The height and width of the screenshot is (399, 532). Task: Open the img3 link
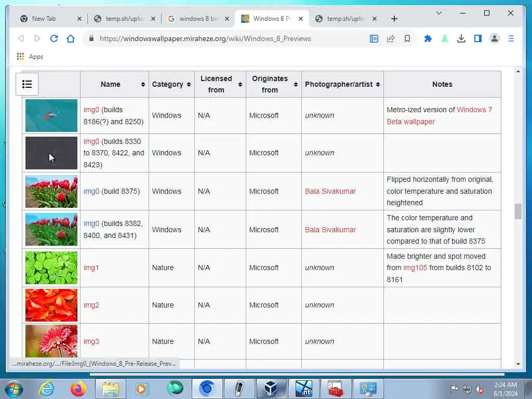[x=91, y=341]
